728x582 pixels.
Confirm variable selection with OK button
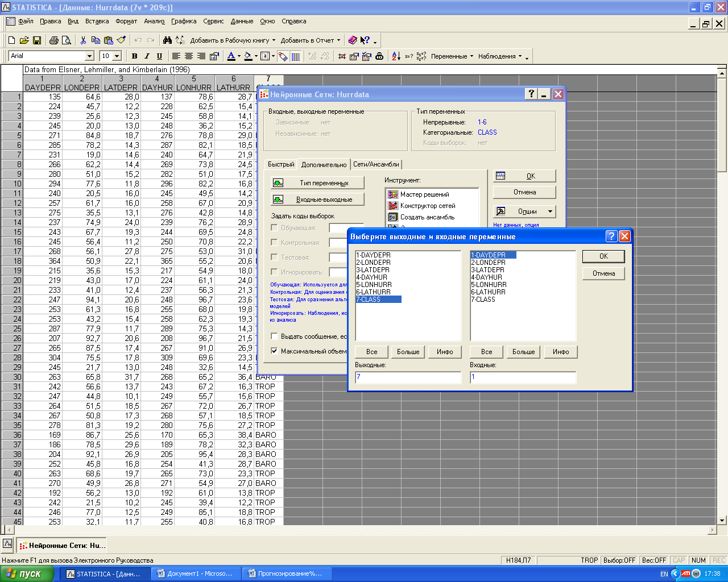tap(603, 256)
